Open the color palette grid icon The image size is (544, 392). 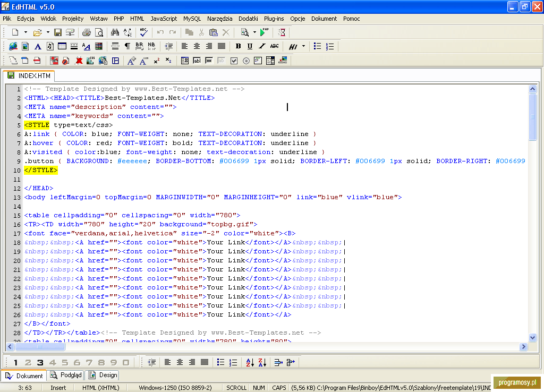99,47
